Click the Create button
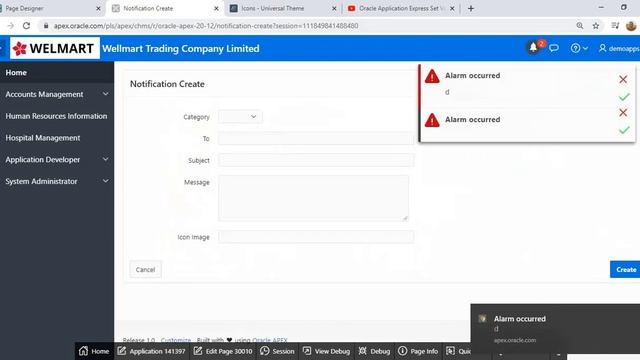The image size is (640, 360). coord(626,269)
